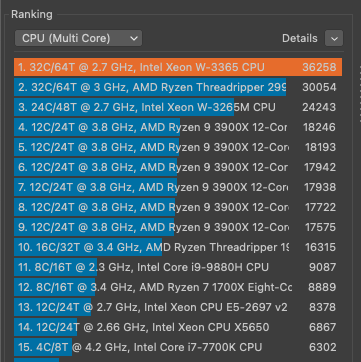Click the score value 18246
The width and height of the screenshot is (361, 362).
pyautogui.click(x=320, y=127)
